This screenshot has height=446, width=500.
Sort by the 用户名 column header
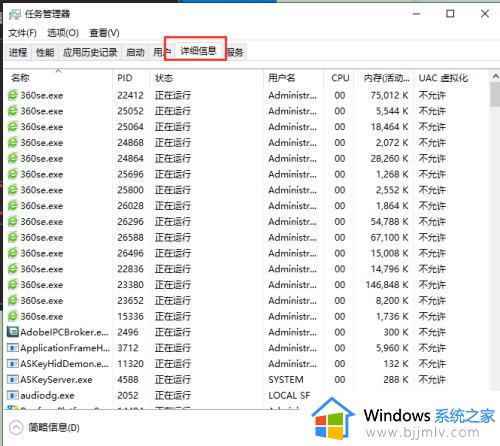(294, 78)
